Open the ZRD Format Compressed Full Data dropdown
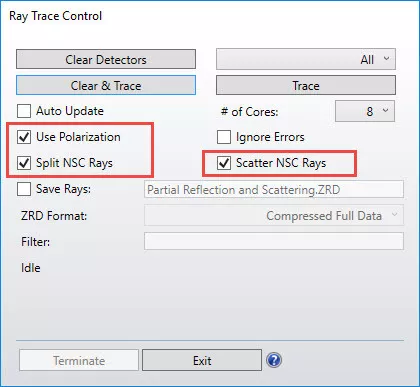This screenshot has height=387, width=420. 274,215
